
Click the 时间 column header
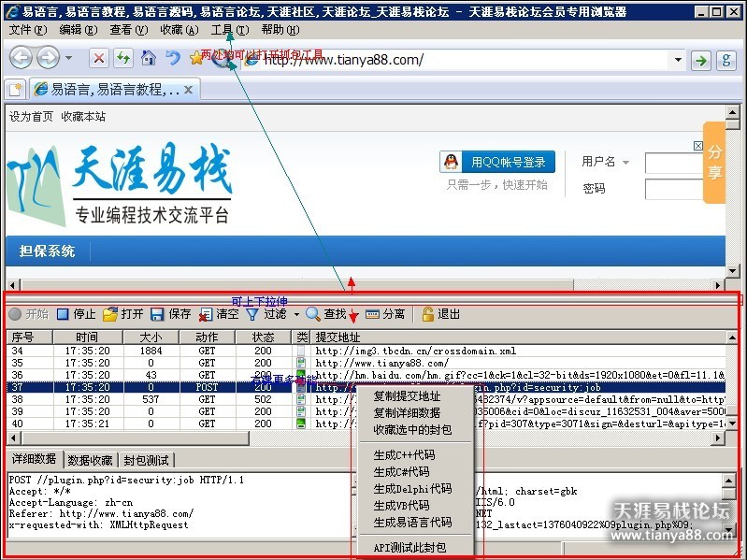click(88, 337)
